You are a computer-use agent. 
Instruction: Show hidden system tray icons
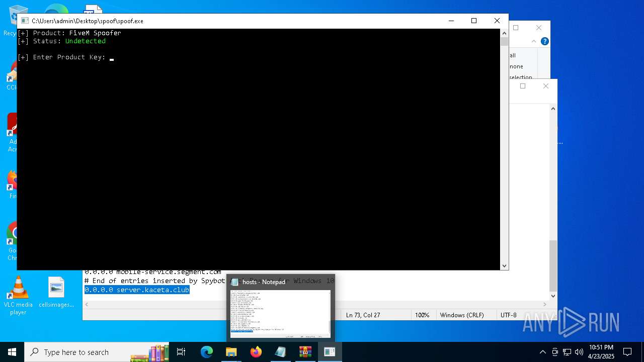pos(542,352)
